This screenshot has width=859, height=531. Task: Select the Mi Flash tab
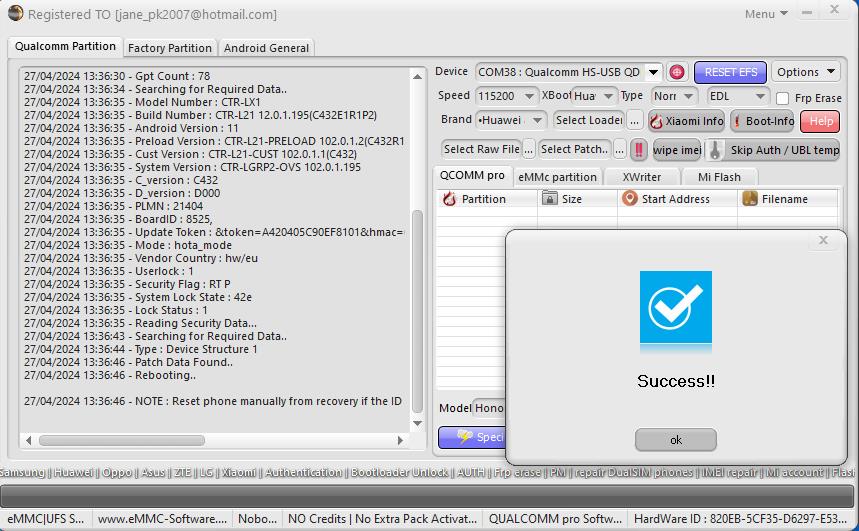[719, 177]
